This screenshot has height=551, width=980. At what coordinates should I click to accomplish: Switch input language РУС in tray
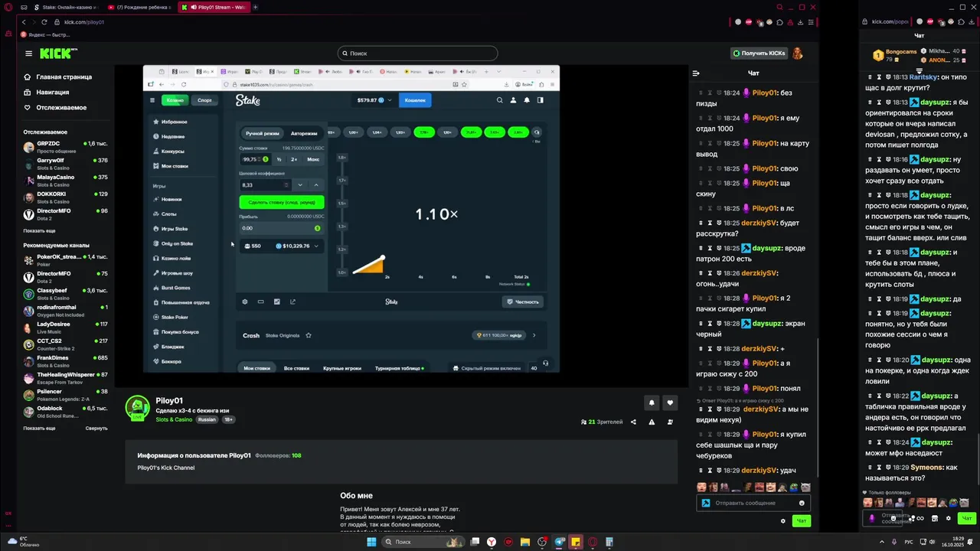[909, 542]
